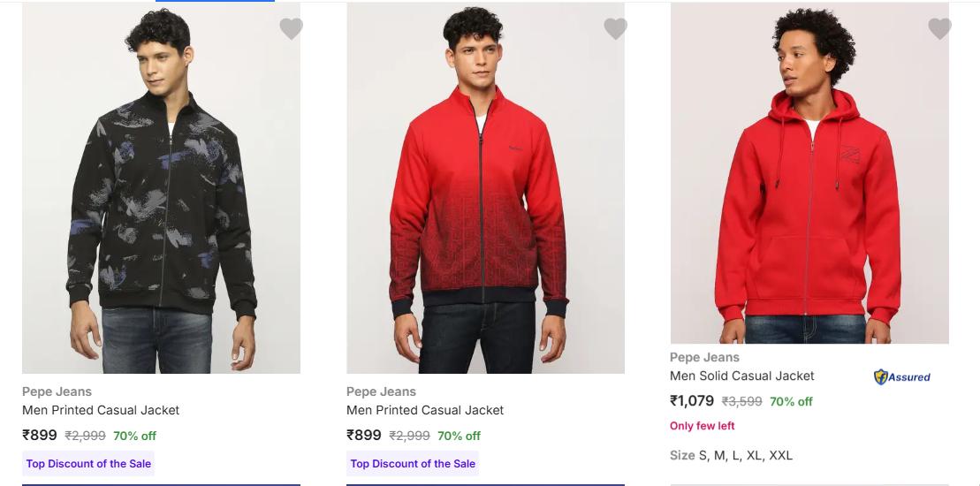This screenshot has height=486, width=980.
Task: Open the middle Men Printed Casual Jacket link
Action: coord(425,410)
